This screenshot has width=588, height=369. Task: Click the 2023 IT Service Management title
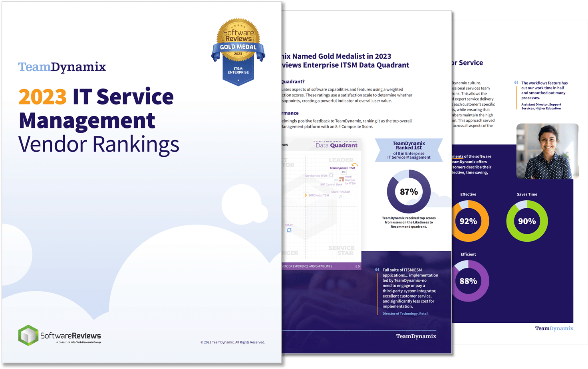[x=96, y=109]
